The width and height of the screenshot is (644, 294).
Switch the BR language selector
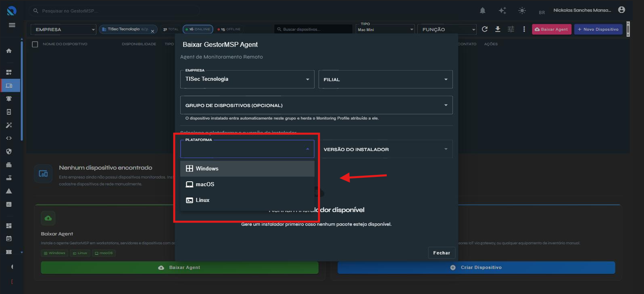click(x=542, y=13)
